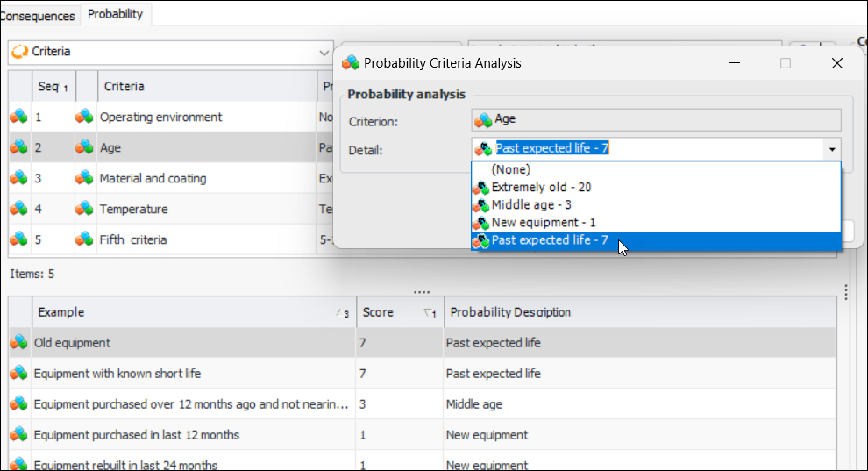
Task: Click icon in Detail selected value
Action: [x=483, y=148]
